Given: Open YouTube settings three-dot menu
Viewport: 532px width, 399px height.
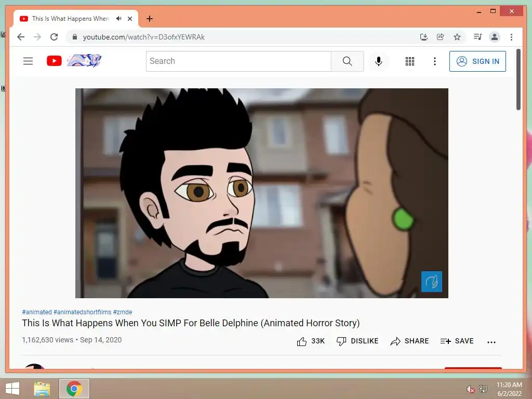Looking at the screenshot, I should point(435,61).
